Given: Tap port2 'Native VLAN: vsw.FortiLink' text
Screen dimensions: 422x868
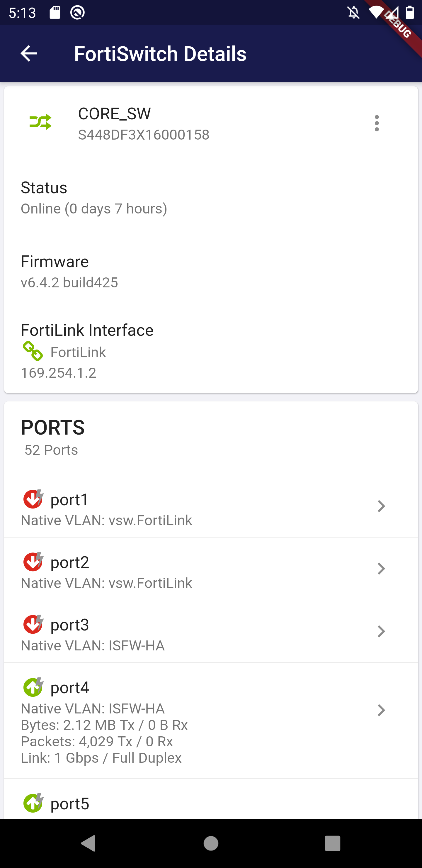Looking at the screenshot, I should pyautogui.click(x=106, y=583).
